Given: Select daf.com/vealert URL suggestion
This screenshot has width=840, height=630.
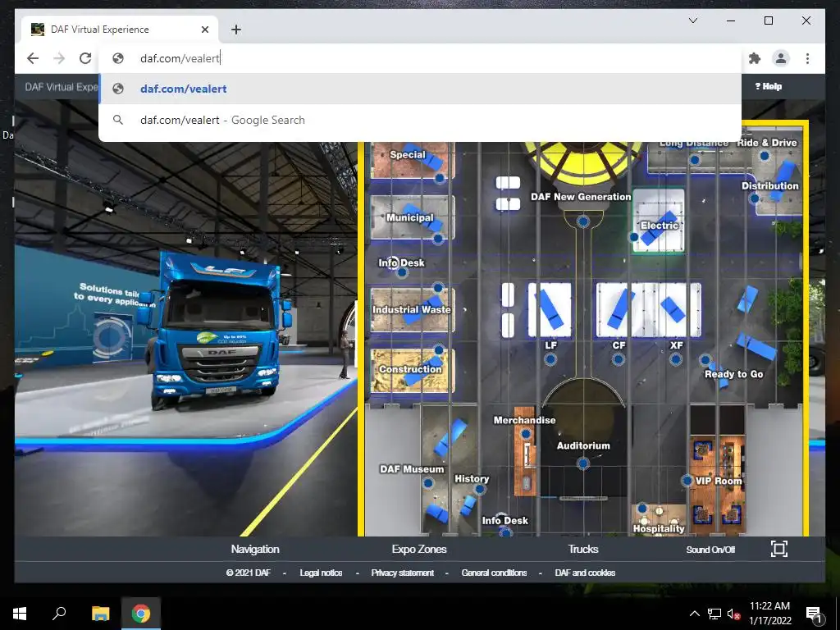Looking at the screenshot, I should pos(421,89).
